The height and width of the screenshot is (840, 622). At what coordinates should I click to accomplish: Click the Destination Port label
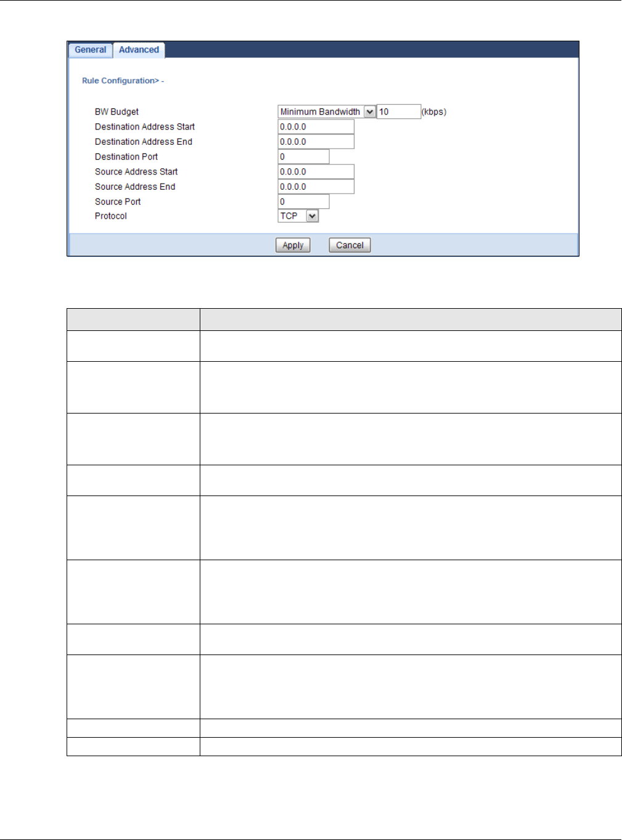click(x=126, y=157)
